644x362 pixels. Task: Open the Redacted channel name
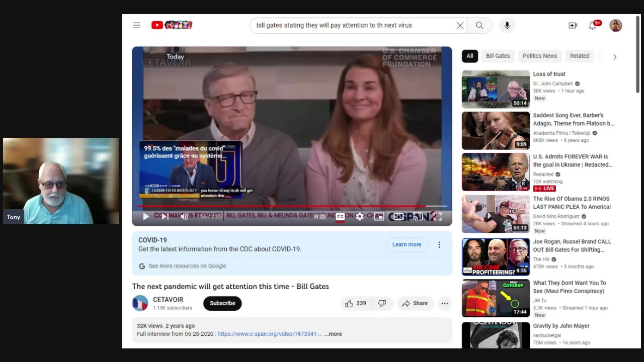pyautogui.click(x=543, y=174)
